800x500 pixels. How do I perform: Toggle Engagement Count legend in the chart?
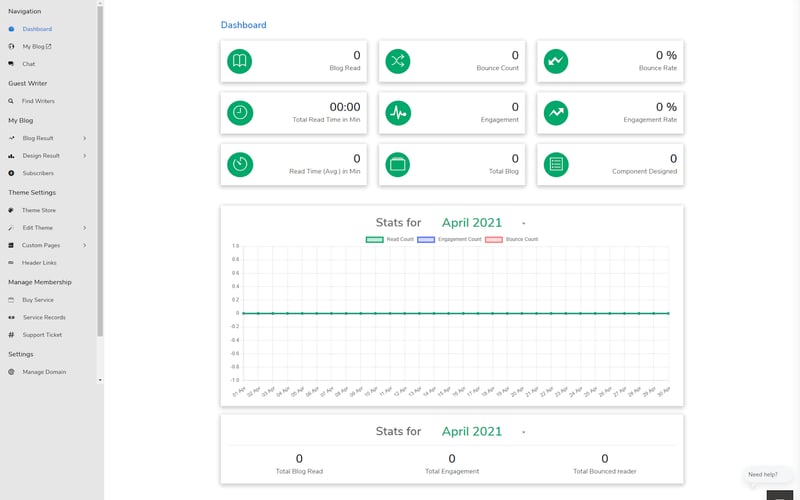449,239
